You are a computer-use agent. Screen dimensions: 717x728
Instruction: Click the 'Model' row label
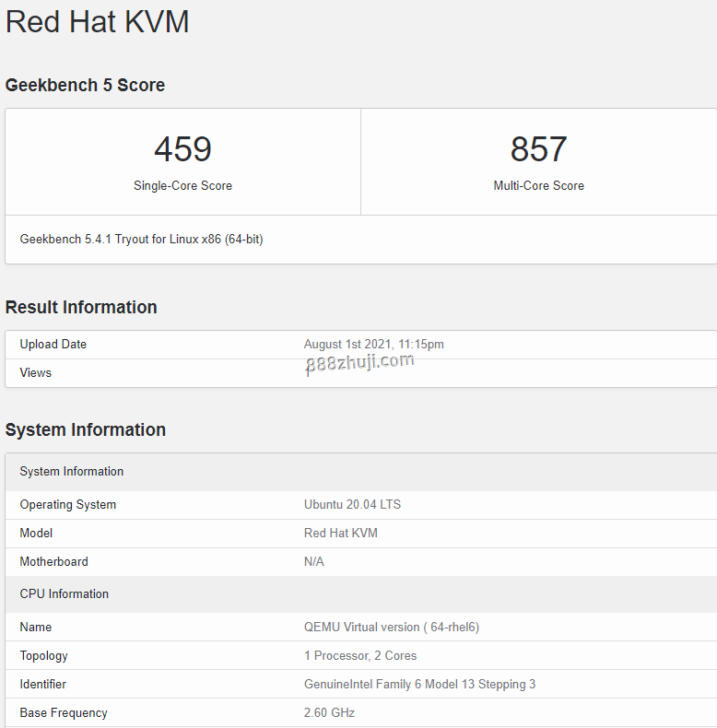36,533
